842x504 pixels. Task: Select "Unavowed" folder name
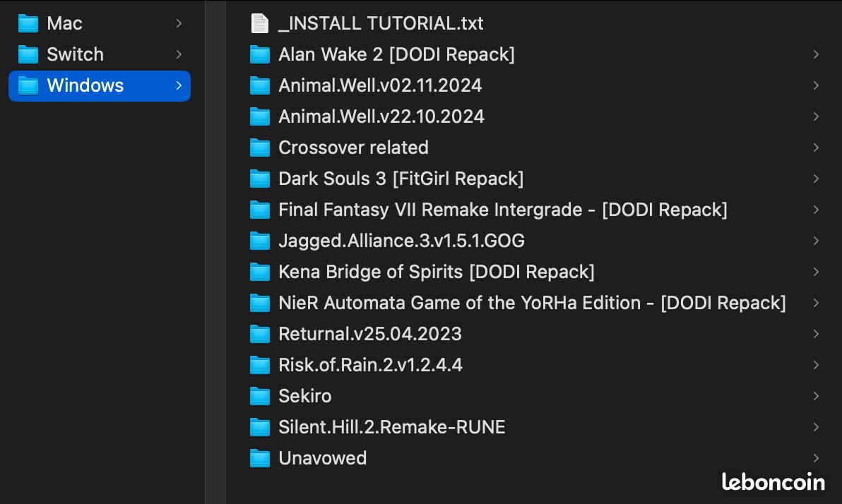click(x=323, y=459)
